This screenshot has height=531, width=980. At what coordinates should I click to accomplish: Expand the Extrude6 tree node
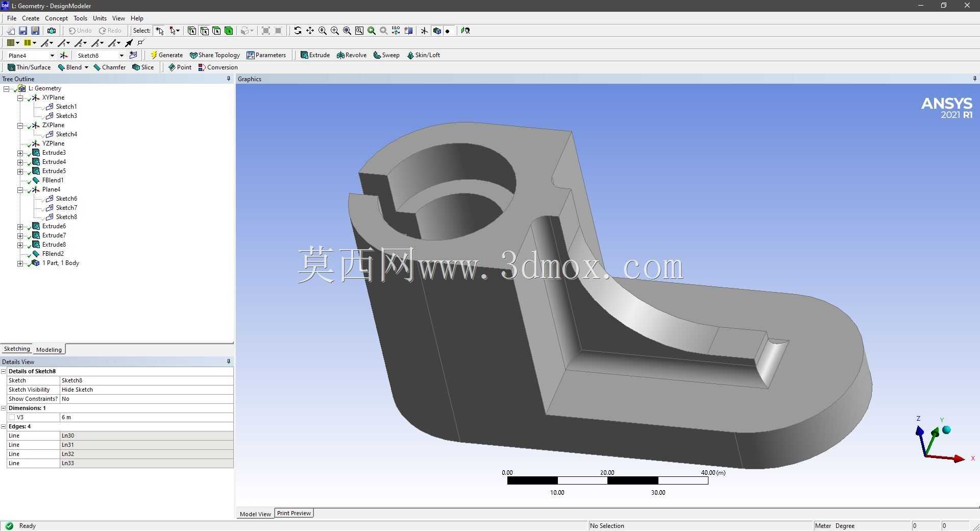[x=20, y=226]
